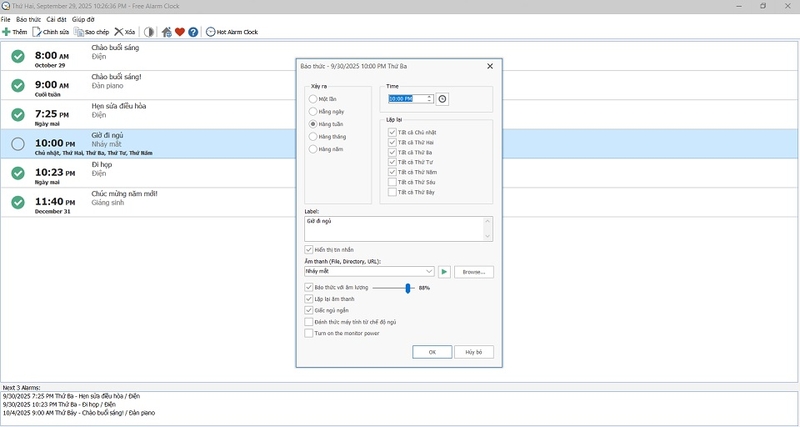Screen dimensions: 800x427
Task: Toggle Giấc ngủ ngắn checkbox
Action: [x=309, y=310]
